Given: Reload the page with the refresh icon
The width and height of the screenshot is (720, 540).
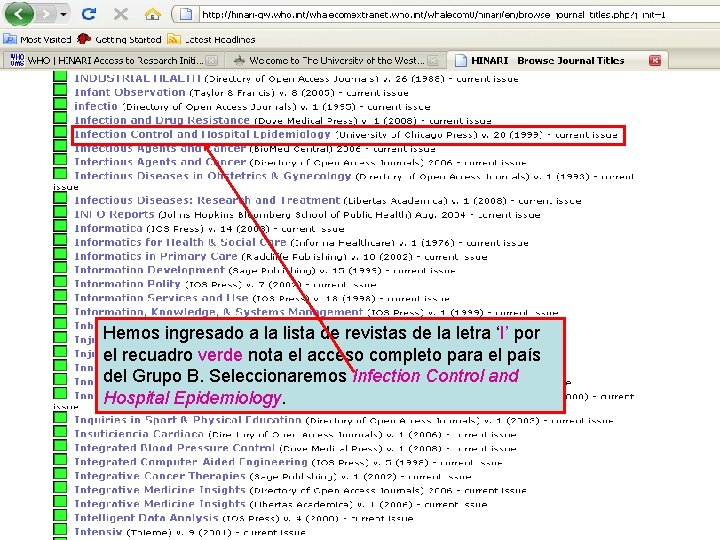Looking at the screenshot, I should [x=88, y=14].
